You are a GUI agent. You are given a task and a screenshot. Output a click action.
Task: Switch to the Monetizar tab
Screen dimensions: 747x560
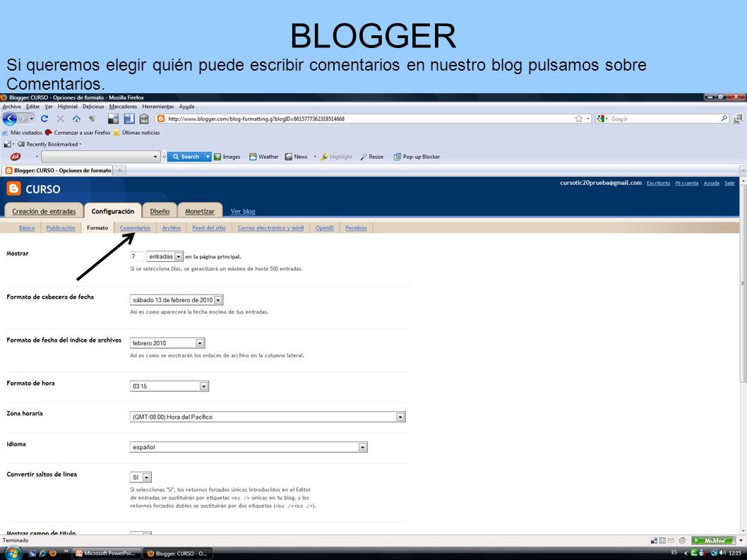(200, 211)
